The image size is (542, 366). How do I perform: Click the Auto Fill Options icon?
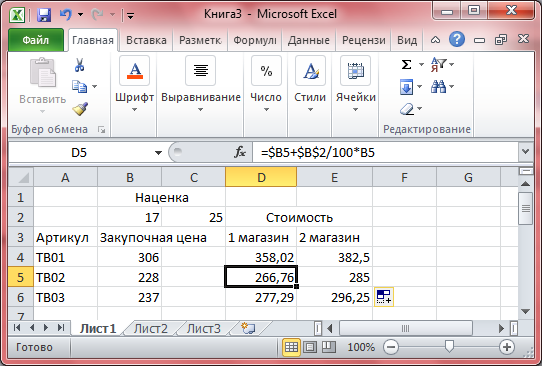click(x=384, y=297)
